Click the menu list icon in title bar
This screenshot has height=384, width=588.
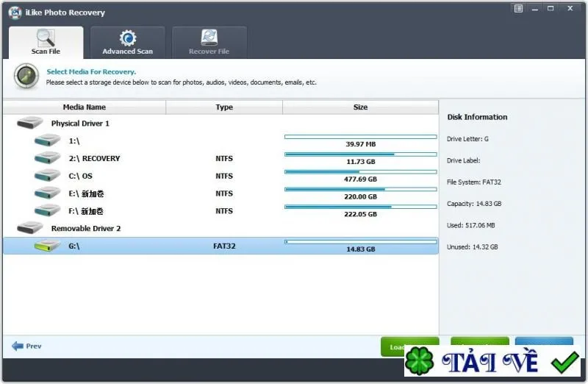pos(518,8)
